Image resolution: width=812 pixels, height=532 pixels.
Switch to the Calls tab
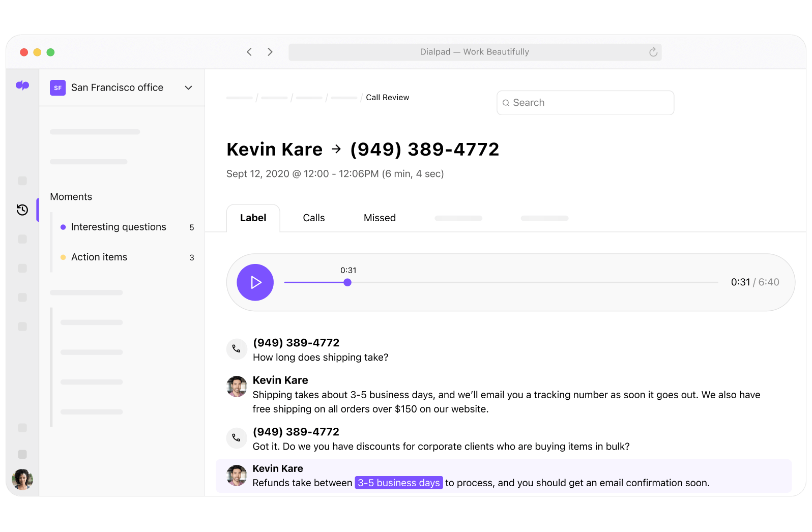click(x=313, y=218)
